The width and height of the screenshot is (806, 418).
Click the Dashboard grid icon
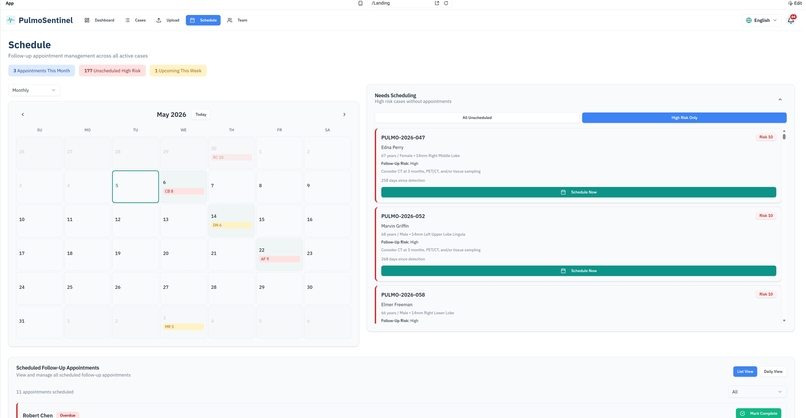[x=87, y=20]
